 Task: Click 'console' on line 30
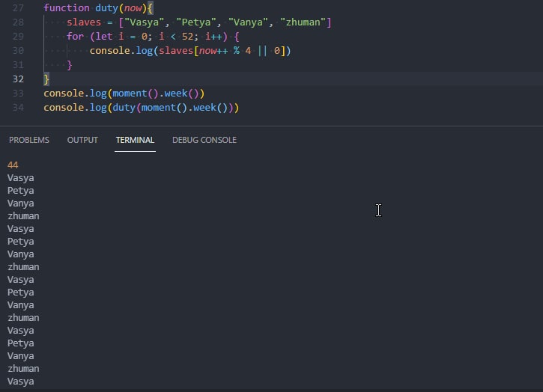[x=110, y=51]
